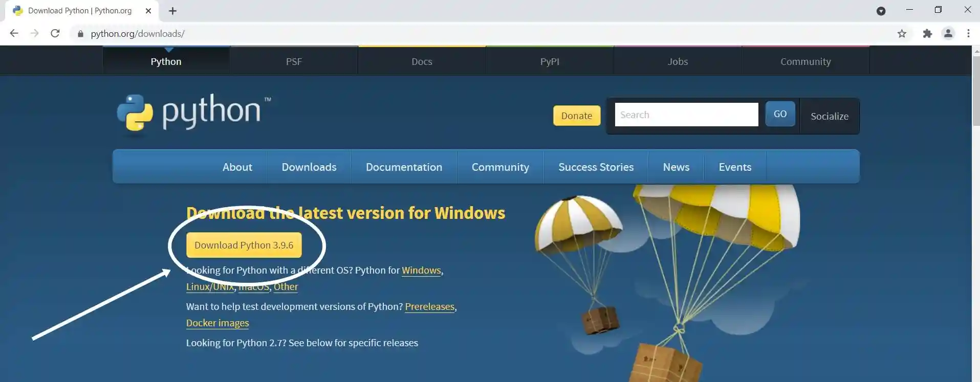Click the Search input field
980x382 pixels.
[686, 115]
